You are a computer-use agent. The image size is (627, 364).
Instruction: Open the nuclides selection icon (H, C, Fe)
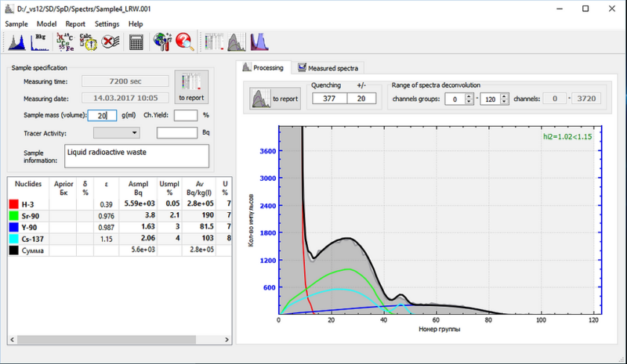(x=65, y=42)
